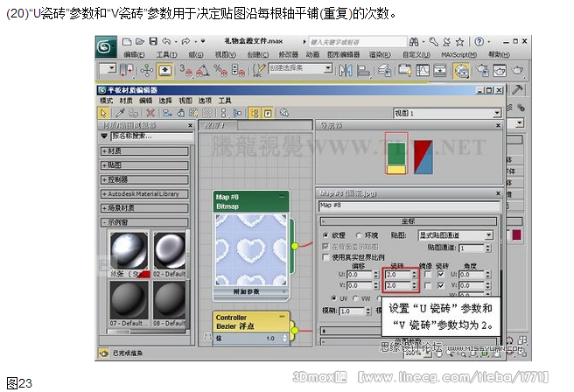The width and height of the screenshot is (574, 392).
Task: Open the 工具(T) main menu
Action: coord(167,54)
